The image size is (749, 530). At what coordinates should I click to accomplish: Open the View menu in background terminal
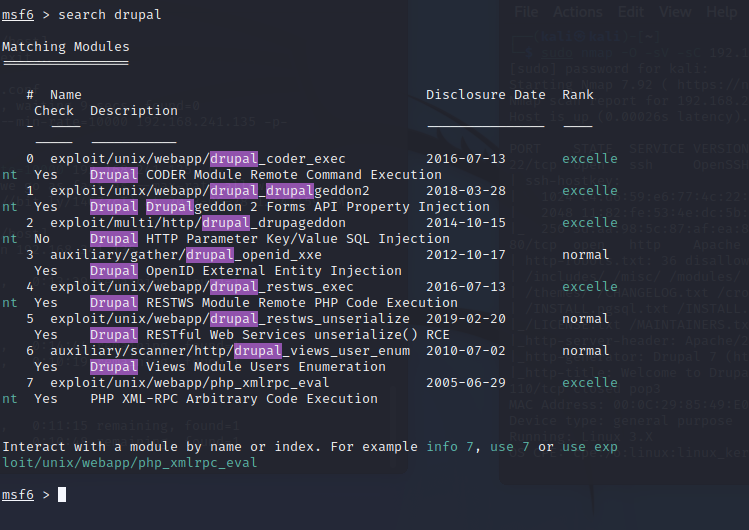(x=674, y=11)
